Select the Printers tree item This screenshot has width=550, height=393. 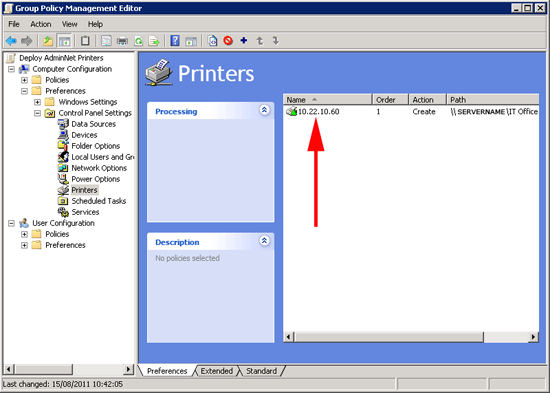coord(84,190)
